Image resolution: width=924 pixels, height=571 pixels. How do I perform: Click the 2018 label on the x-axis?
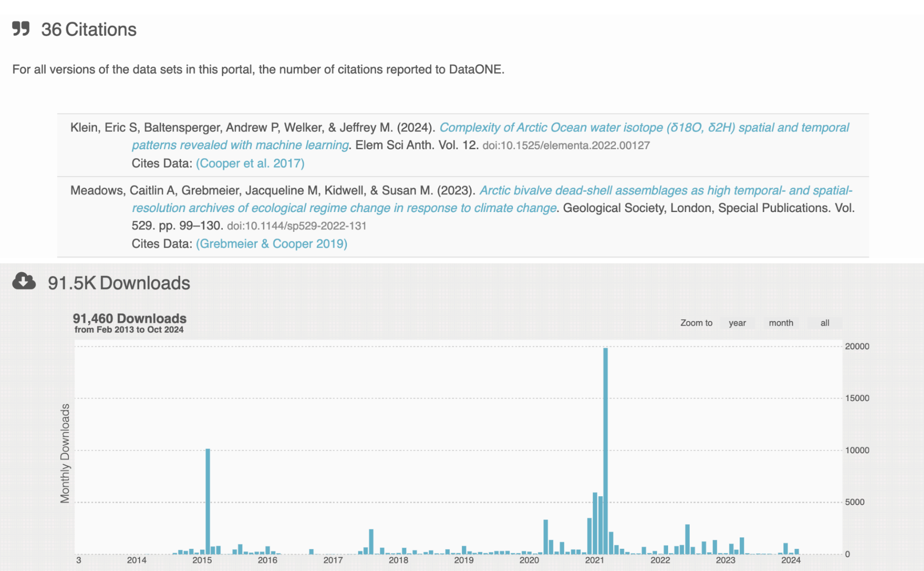(399, 559)
